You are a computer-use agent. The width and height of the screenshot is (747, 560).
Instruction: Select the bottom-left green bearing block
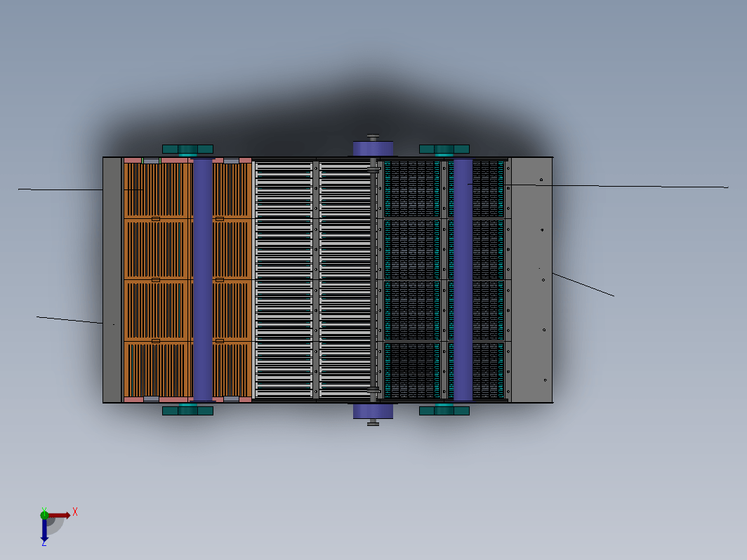click(187, 411)
